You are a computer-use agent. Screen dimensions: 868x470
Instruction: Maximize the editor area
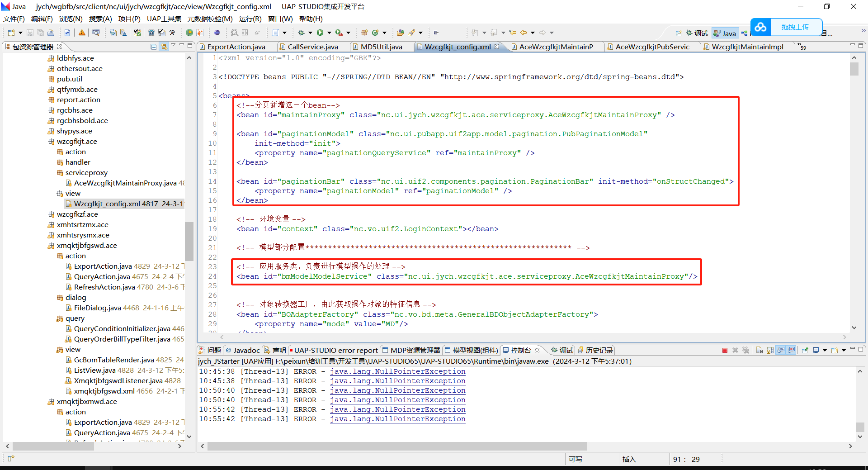861,46
